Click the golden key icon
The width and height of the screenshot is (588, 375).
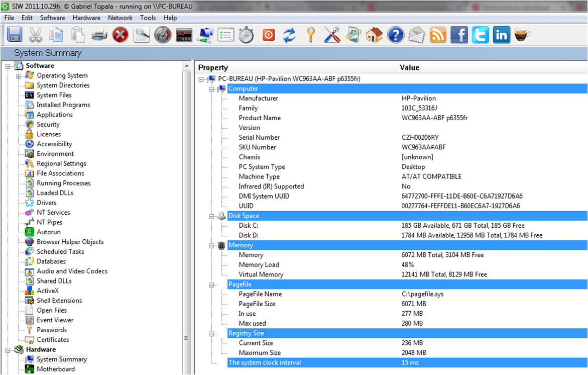[x=311, y=35]
